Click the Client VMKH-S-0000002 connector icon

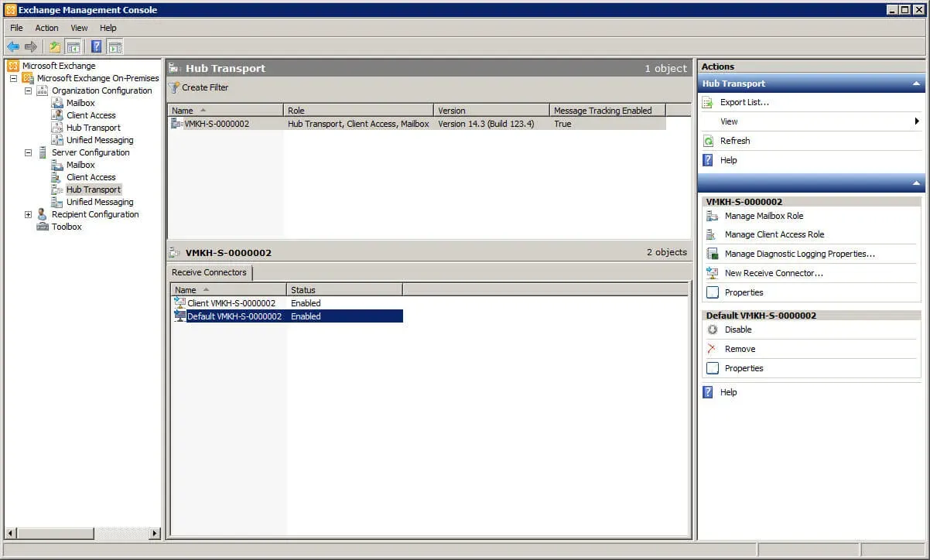[180, 303]
